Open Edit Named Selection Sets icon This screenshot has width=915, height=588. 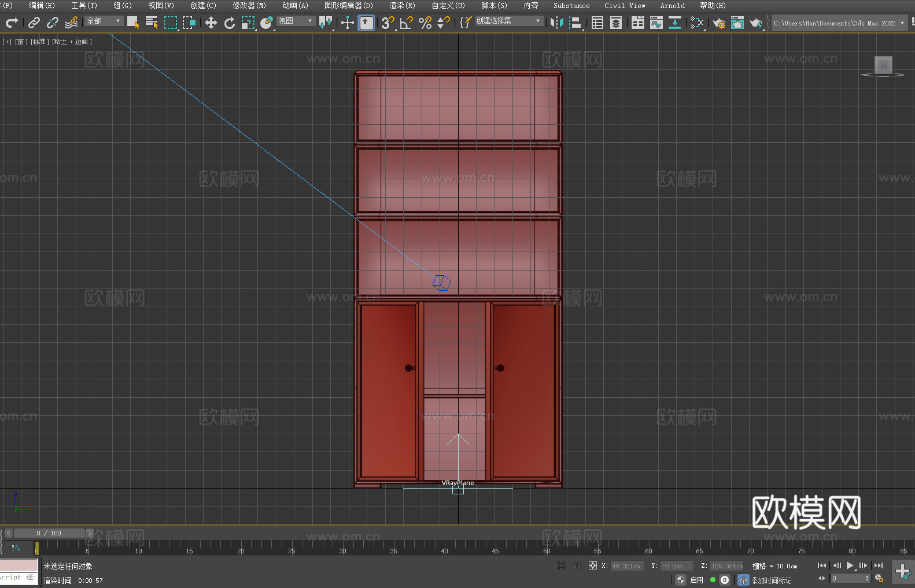tap(465, 23)
